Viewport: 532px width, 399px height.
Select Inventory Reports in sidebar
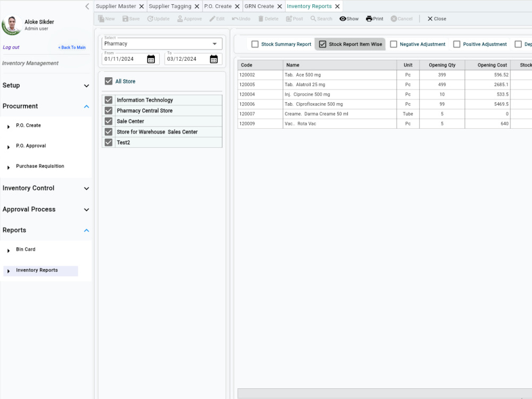point(41,270)
